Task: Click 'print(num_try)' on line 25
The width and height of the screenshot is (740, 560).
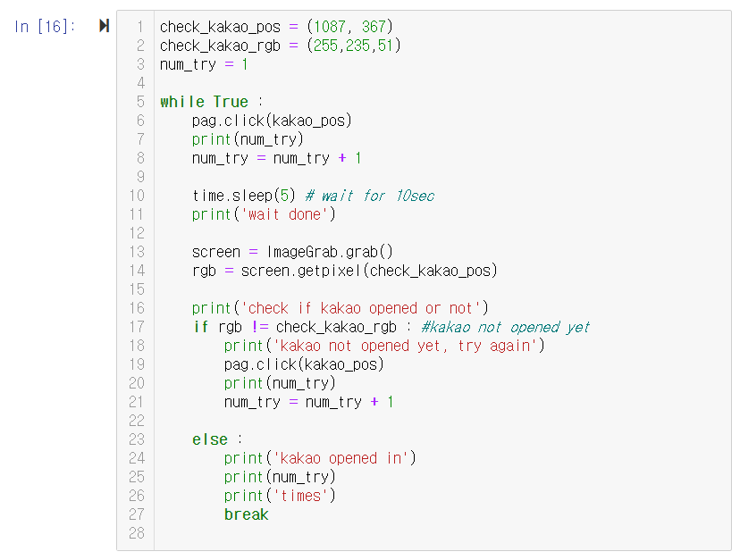Action: tap(280, 477)
